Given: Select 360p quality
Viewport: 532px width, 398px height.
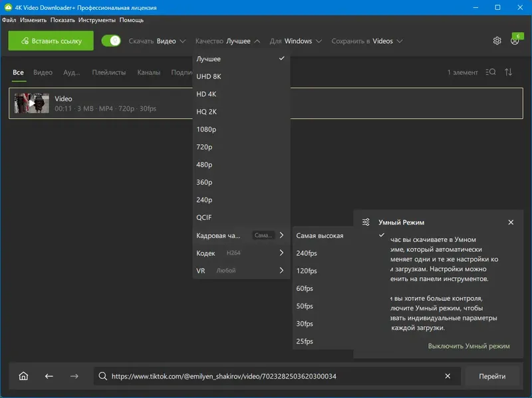Looking at the screenshot, I should click(240, 182).
